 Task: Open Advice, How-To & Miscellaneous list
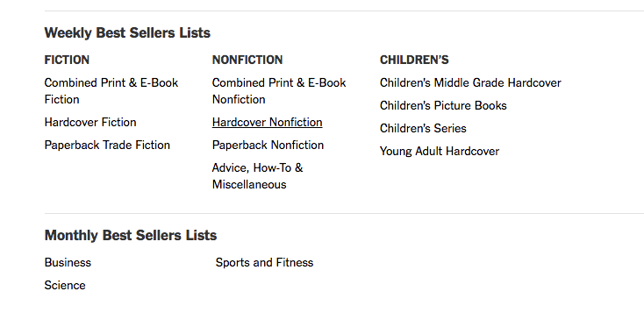point(258,176)
